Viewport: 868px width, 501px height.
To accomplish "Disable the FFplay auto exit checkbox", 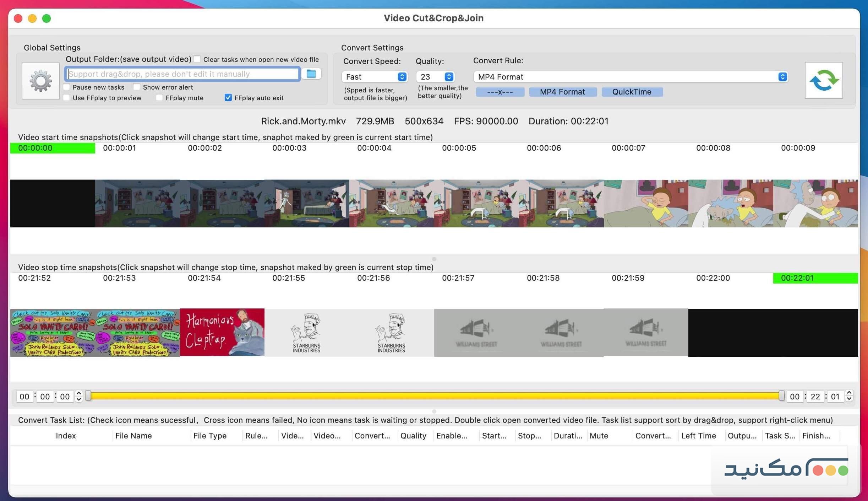I will point(228,97).
